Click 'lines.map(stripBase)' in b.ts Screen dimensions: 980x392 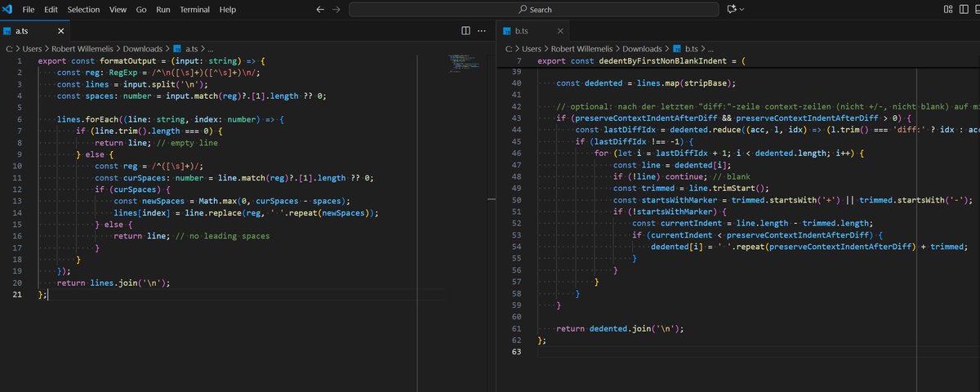click(685, 83)
